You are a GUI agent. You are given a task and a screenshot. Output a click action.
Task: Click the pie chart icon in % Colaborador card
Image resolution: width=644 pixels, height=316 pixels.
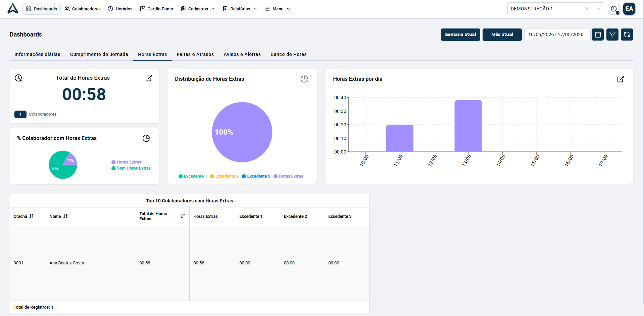point(146,138)
